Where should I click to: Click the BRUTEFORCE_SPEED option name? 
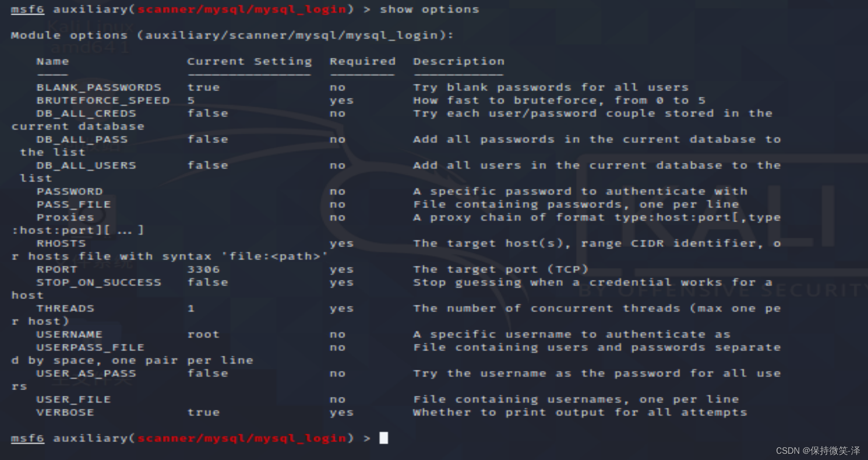pos(103,100)
